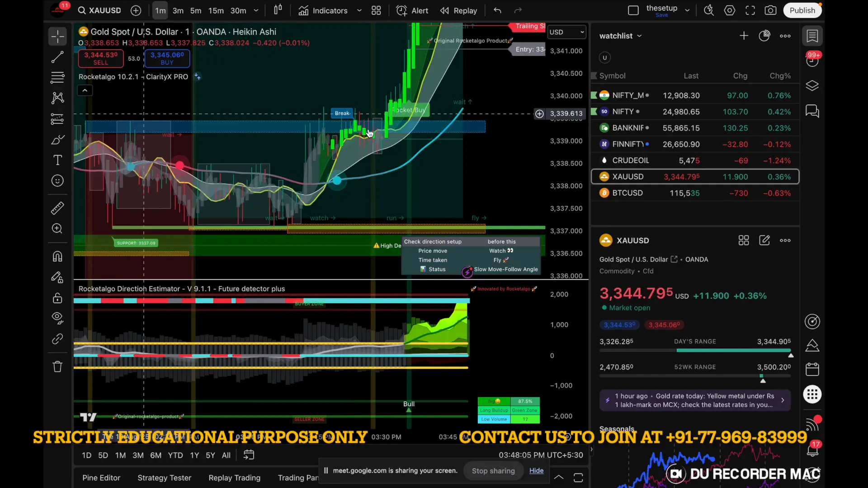Viewport: 868px width, 488px height.
Task: Undo the last chart action
Action: (497, 10)
